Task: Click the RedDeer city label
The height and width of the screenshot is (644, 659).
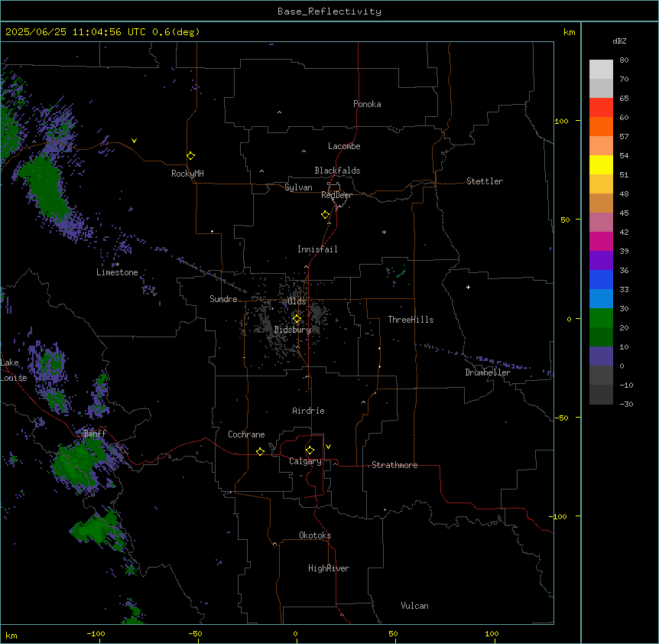Action: 336,195
